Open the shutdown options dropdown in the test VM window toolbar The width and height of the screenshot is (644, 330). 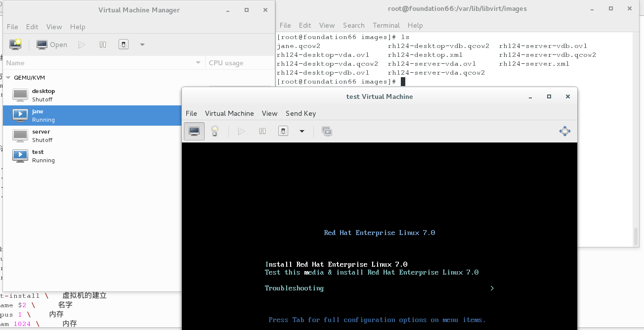pos(301,131)
